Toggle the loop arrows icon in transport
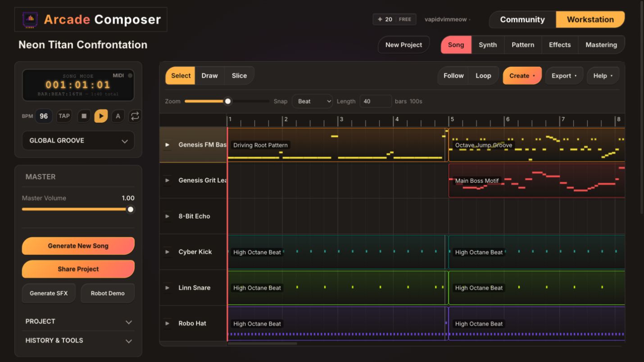 [x=135, y=116]
